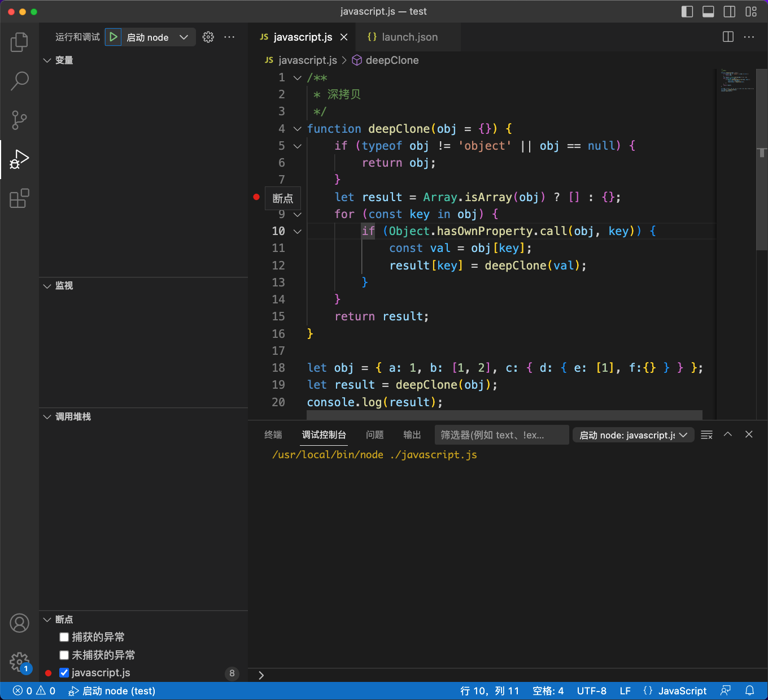This screenshot has width=768, height=700.
Task: Disable the javascript.js breakpoints checkbox
Action: [x=64, y=672]
